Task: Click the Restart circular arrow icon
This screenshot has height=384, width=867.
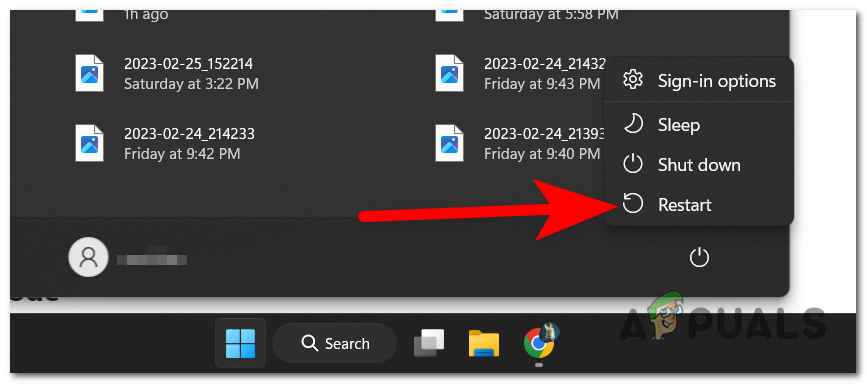Action: (633, 204)
